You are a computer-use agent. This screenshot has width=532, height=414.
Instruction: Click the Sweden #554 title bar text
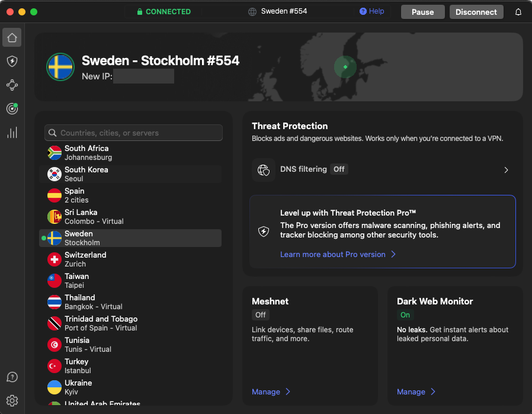coord(284,11)
